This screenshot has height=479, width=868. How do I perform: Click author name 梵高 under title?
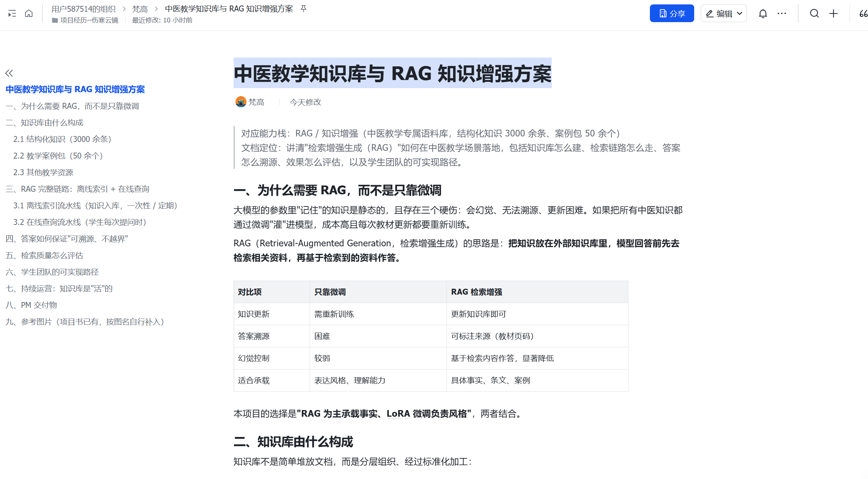coord(256,102)
